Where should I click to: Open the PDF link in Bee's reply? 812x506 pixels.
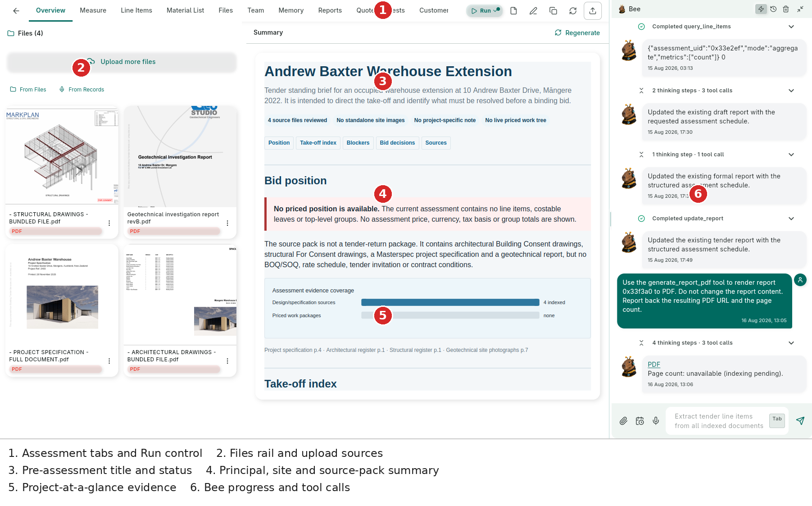tap(654, 365)
